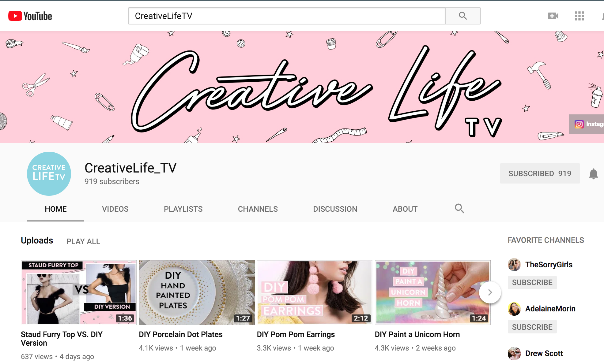
Task: Subscribe to TheSorryGirls channel
Action: pos(532,282)
